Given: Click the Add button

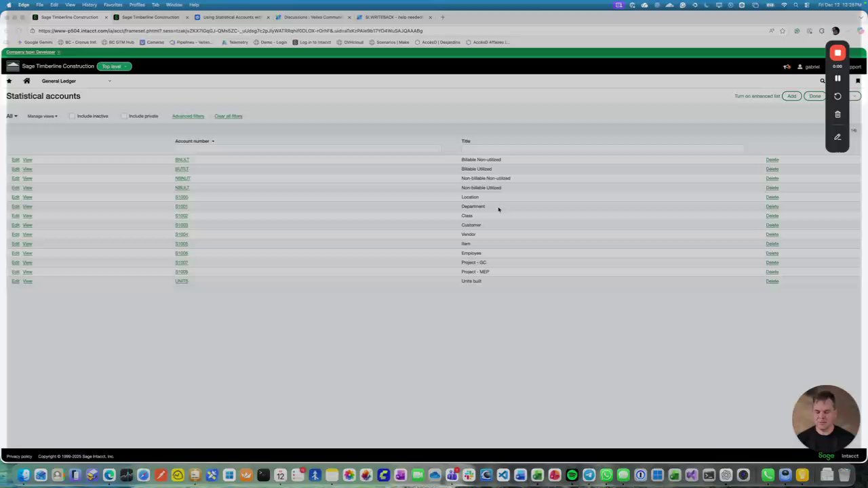Looking at the screenshot, I should [791, 96].
